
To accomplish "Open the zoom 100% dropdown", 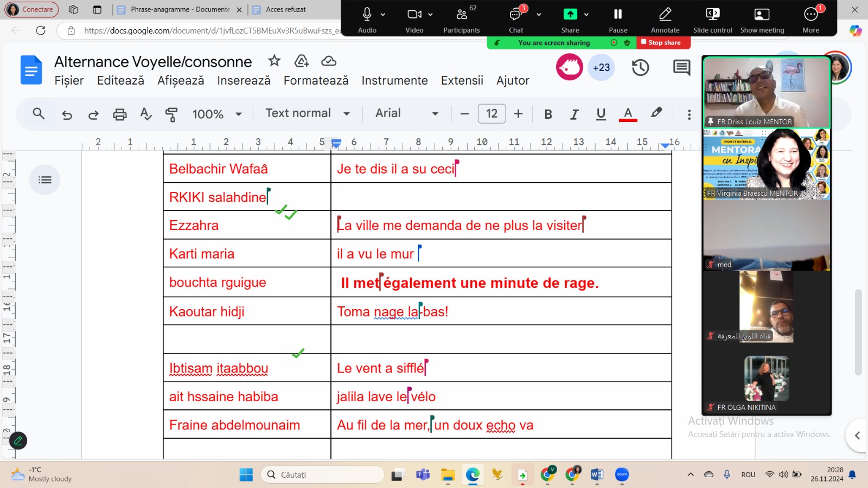I will click(216, 114).
